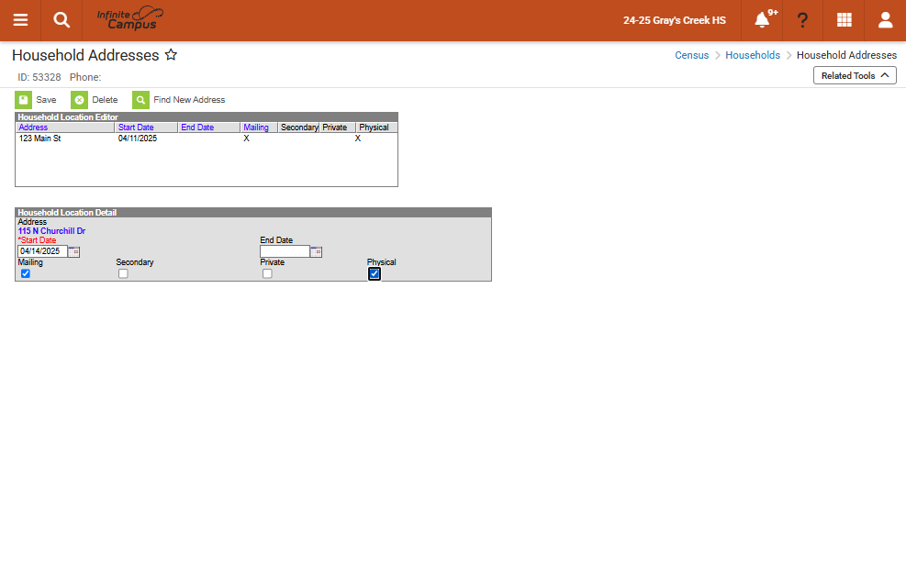Click the ID: 53328 text
The width and height of the screenshot is (906, 588).
39,77
